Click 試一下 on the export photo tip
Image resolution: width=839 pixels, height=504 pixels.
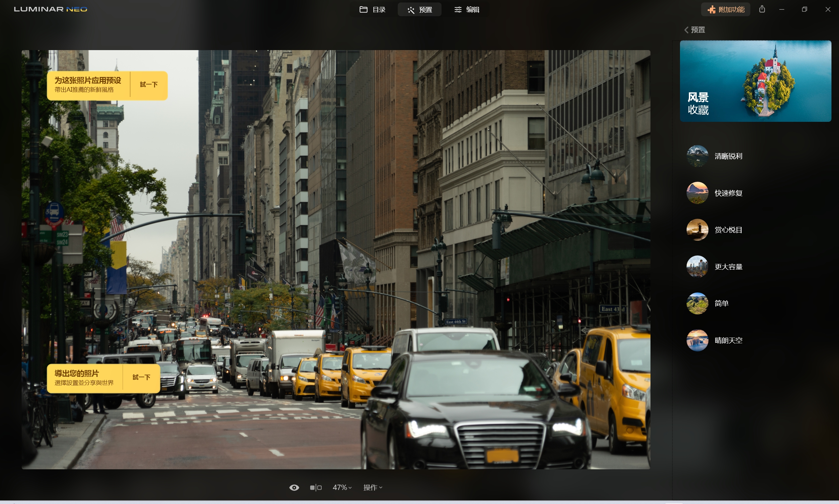coord(141,377)
